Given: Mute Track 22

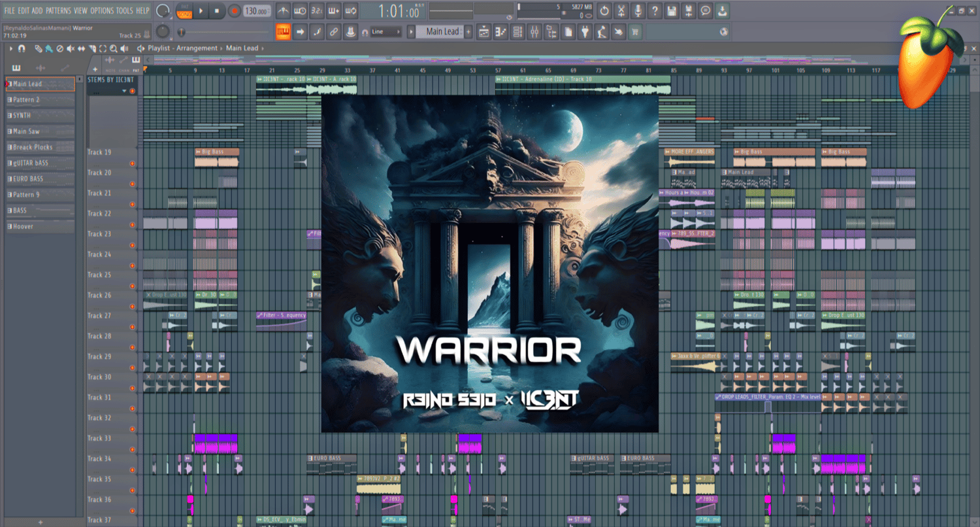Looking at the screenshot, I should (133, 225).
